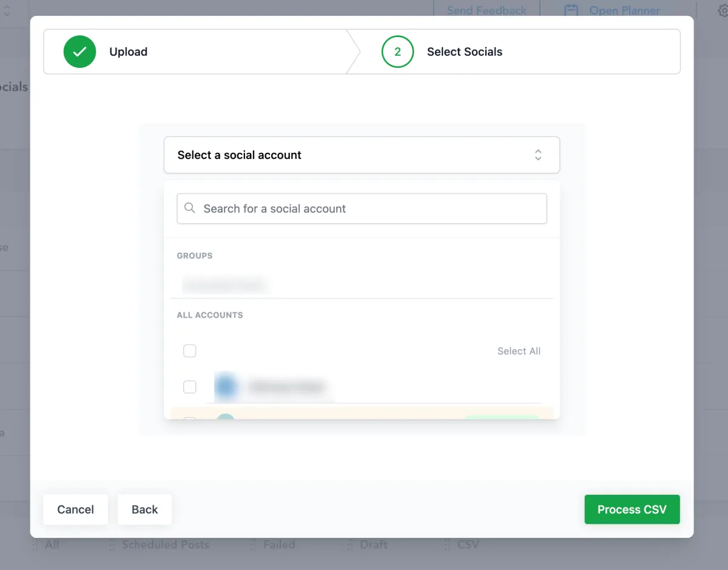Open the Select a social account dropdown

[x=362, y=155]
